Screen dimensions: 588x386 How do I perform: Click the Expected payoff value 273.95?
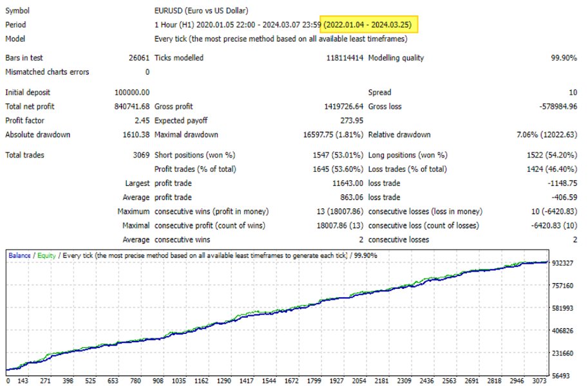352,120
